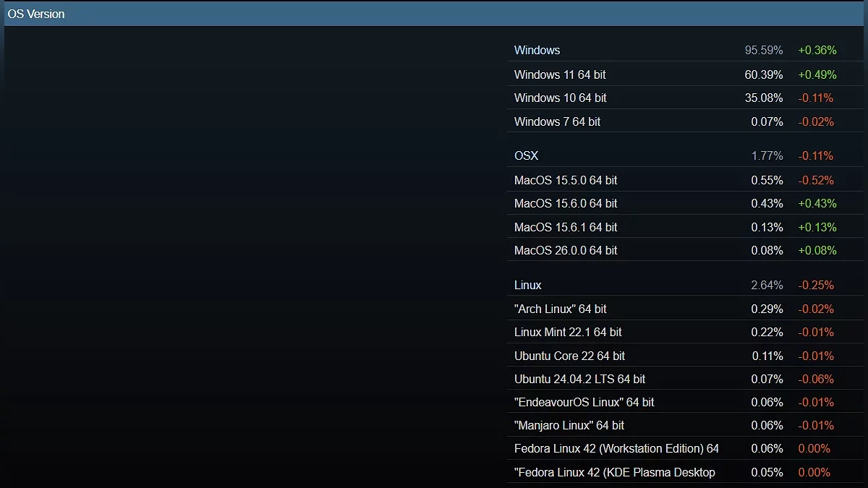Click the 0.11% value for Ubuntu Core 22
The image size is (868, 488).
(767, 356)
